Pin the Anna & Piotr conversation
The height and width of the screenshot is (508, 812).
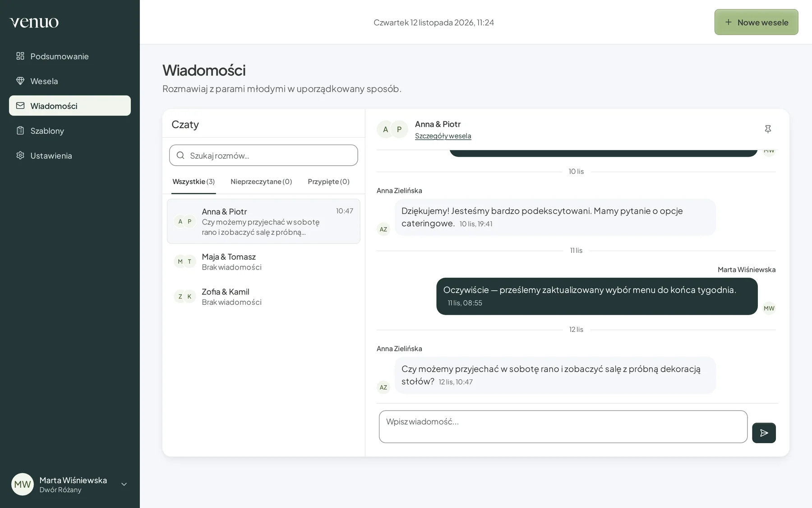tap(768, 129)
